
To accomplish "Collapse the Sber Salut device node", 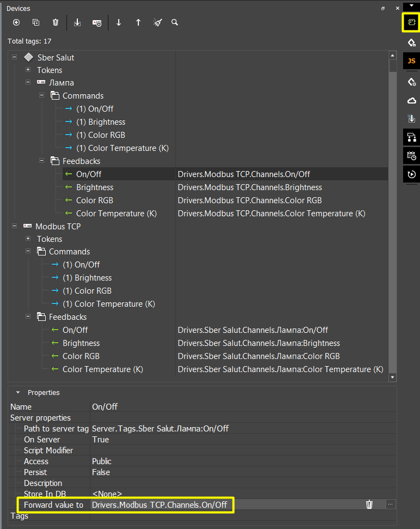I will [14, 57].
